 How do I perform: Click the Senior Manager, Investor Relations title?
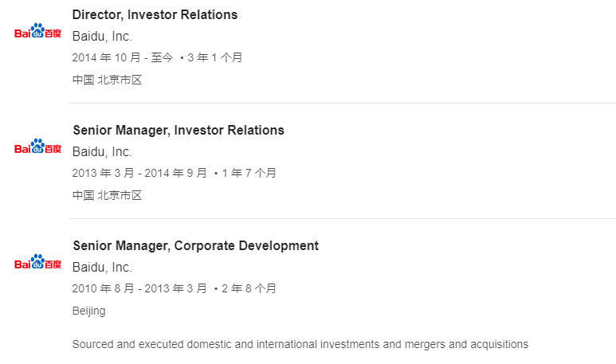179,131
